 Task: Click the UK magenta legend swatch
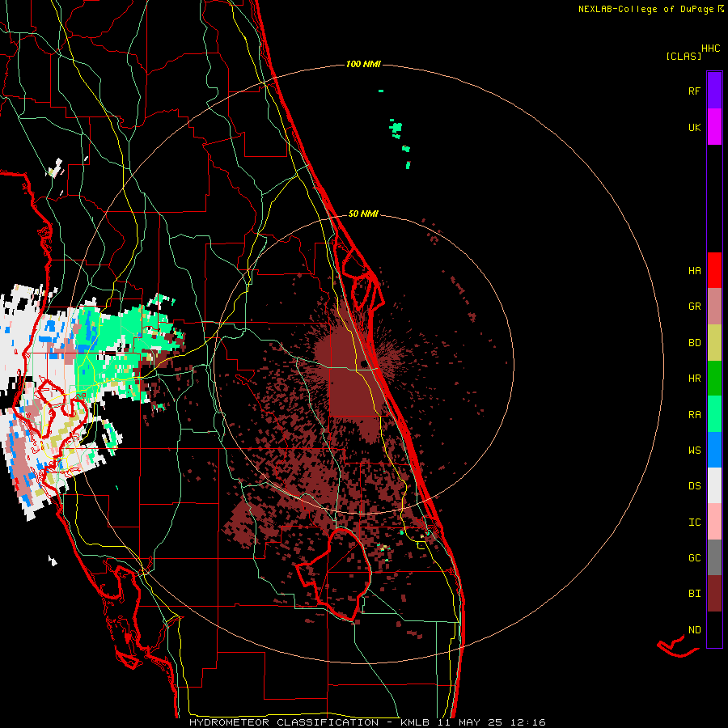click(x=714, y=127)
